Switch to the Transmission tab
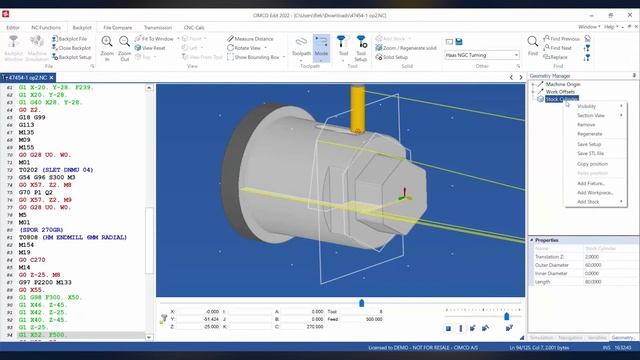The image size is (640, 360). point(158,27)
